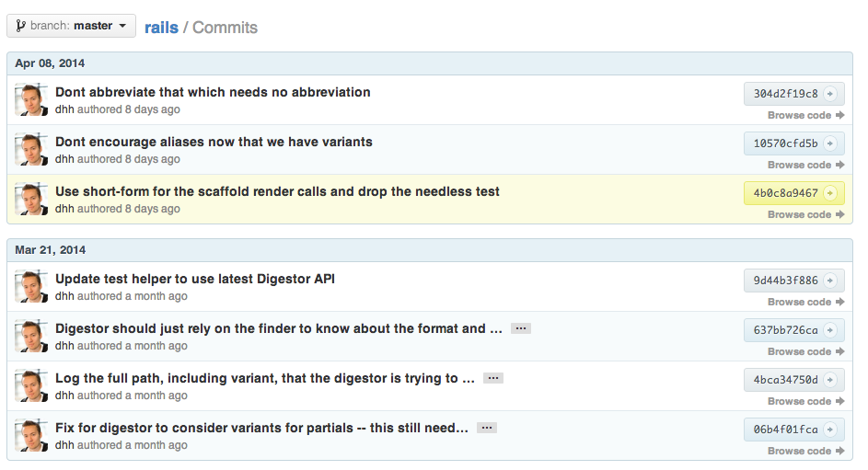Expand the 'Log the full path' commit message

[x=492, y=378]
